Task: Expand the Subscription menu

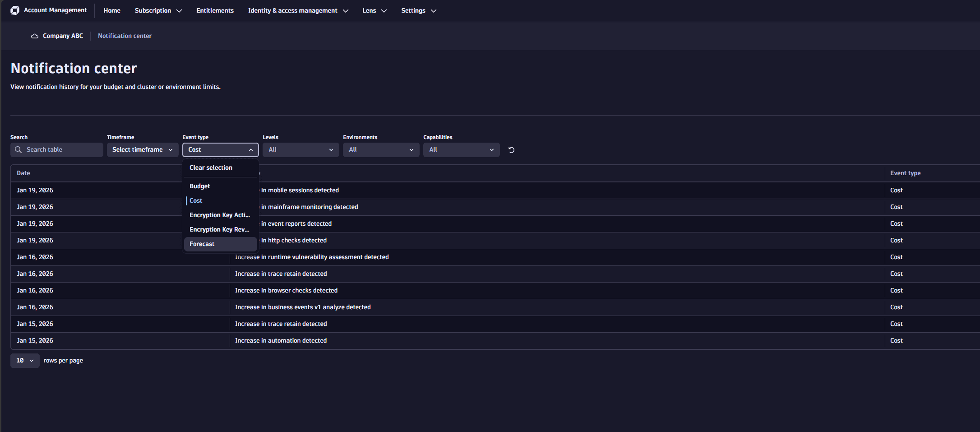Action: pos(157,10)
